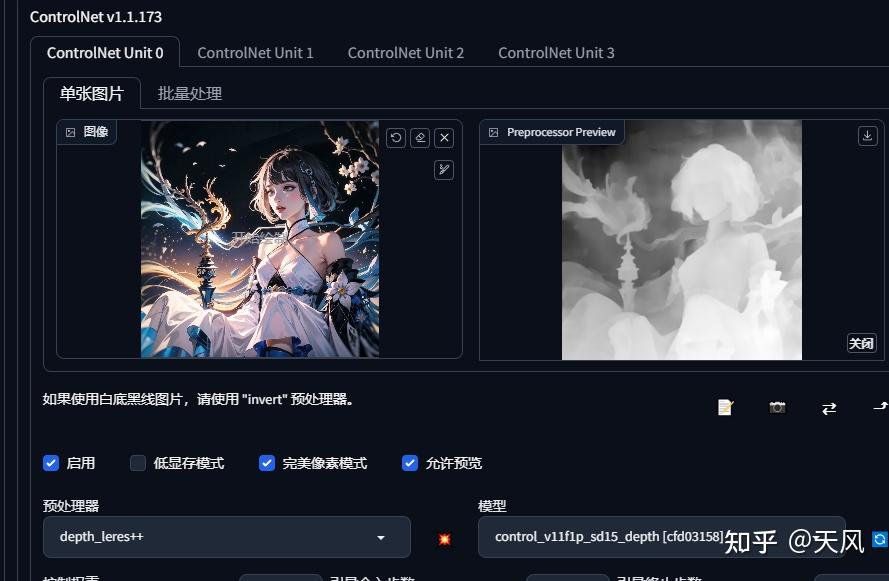889x581 pixels.
Task: Toggle off 允许预览 allow preview
Action: (410, 463)
